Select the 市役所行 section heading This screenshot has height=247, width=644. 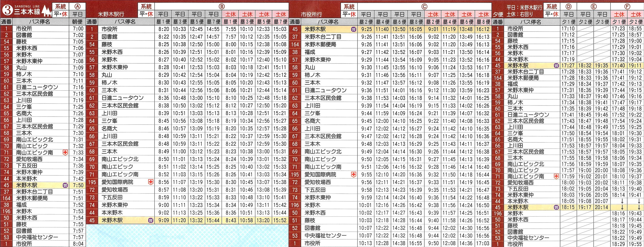click(311, 14)
